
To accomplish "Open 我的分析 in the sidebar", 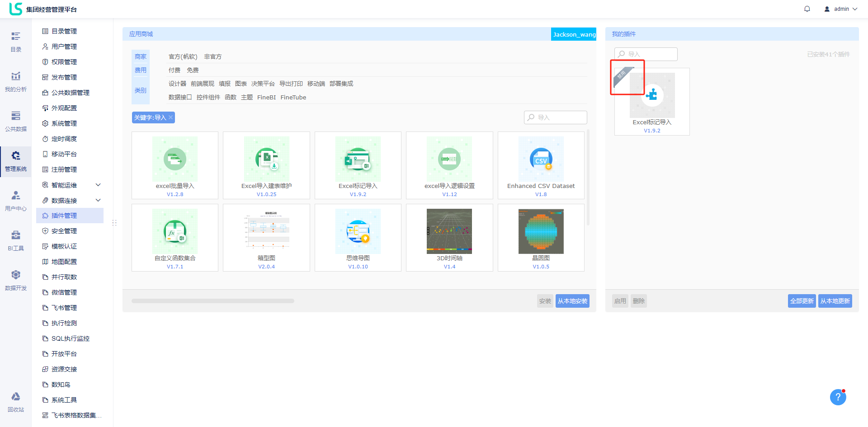I will (16, 81).
